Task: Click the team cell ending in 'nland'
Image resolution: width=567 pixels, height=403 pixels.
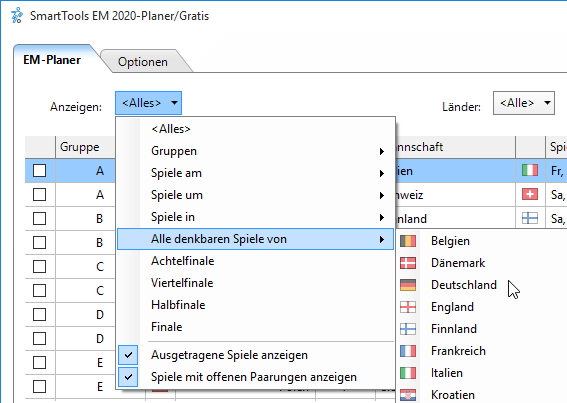Action: pos(456,219)
